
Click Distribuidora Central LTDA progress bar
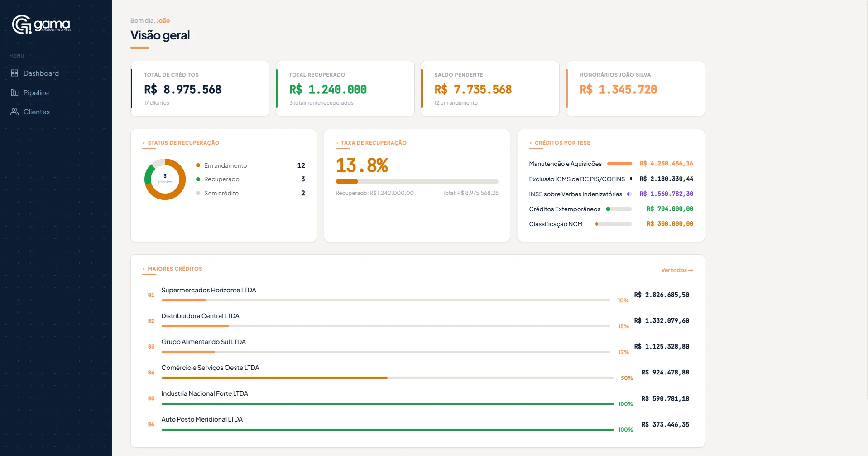click(x=385, y=326)
